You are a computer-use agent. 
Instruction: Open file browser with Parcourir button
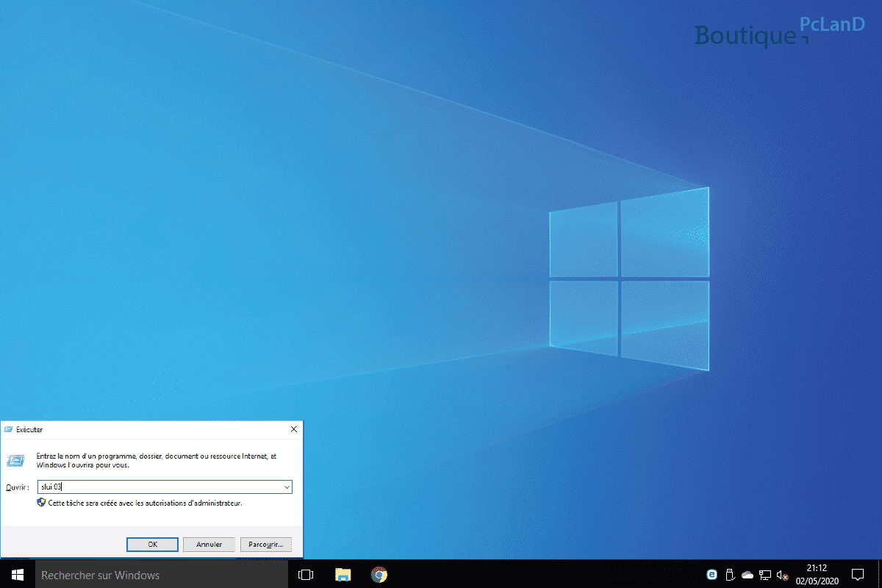click(266, 545)
